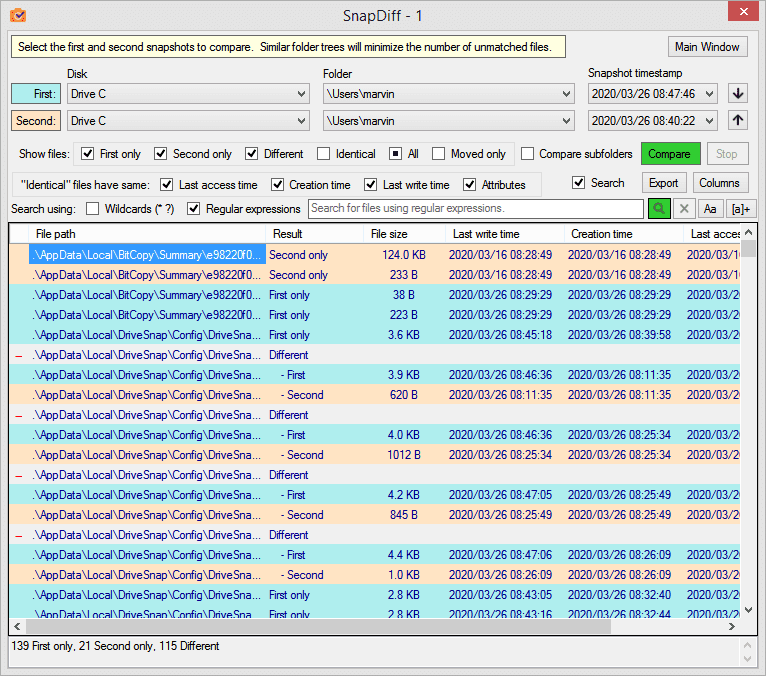Sort by File size column header
Screen dimensions: 766x676
pyautogui.click(x=389, y=234)
